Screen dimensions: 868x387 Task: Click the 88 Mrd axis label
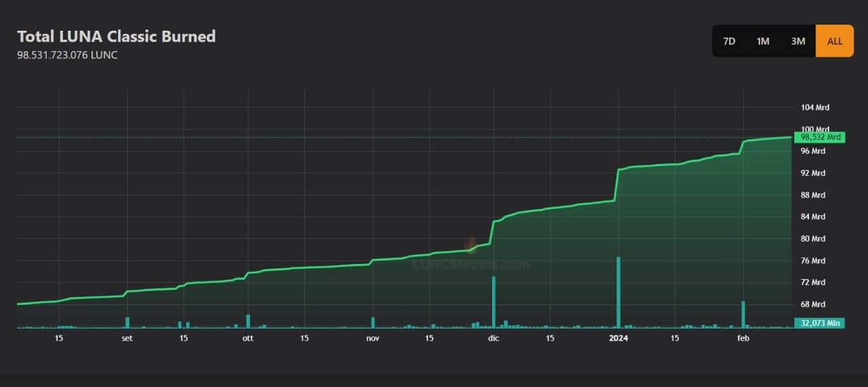(813, 195)
